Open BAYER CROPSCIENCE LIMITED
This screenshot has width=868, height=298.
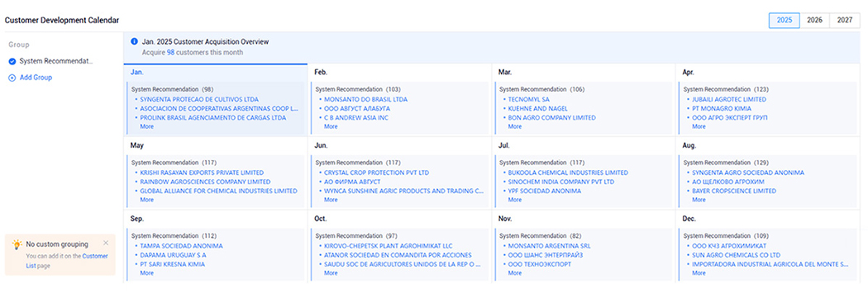click(x=734, y=192)
